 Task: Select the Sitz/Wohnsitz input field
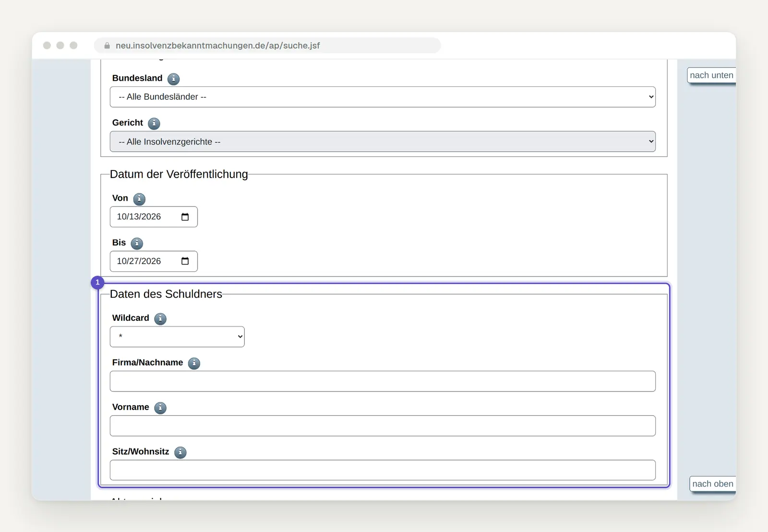click(383, 470)
